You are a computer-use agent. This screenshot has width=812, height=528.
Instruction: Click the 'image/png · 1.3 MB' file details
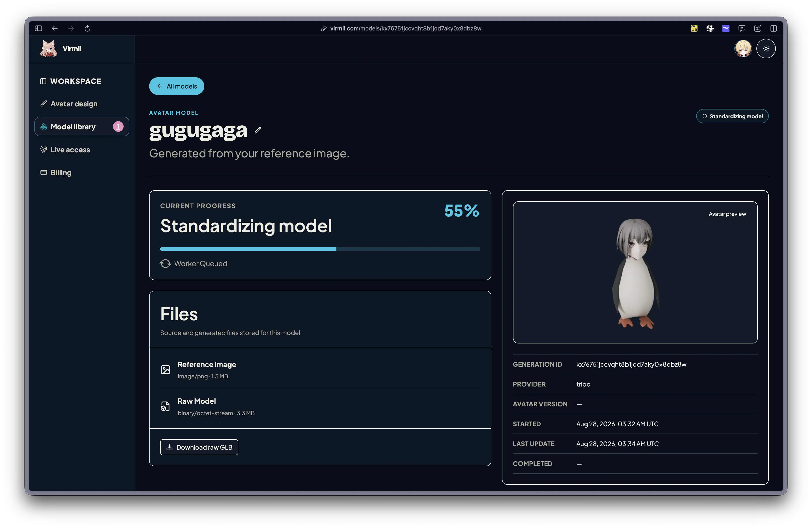point(203,376)
